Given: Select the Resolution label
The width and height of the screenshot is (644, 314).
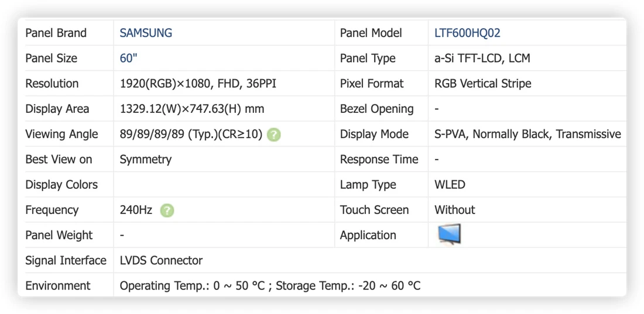Looking at the screenshot, I should pyautogui.click(x=52, y=84).
